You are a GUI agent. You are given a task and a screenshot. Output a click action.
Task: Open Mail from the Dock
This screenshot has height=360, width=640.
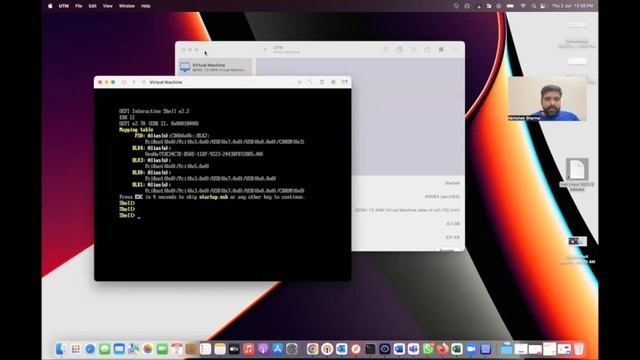(119, 349)
